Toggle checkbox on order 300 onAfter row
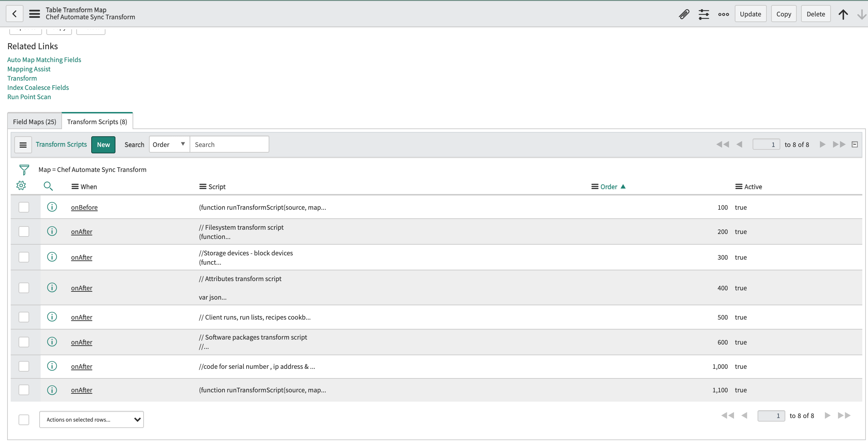The width and height of the screenshot is (868, 443). coord(24,257)
